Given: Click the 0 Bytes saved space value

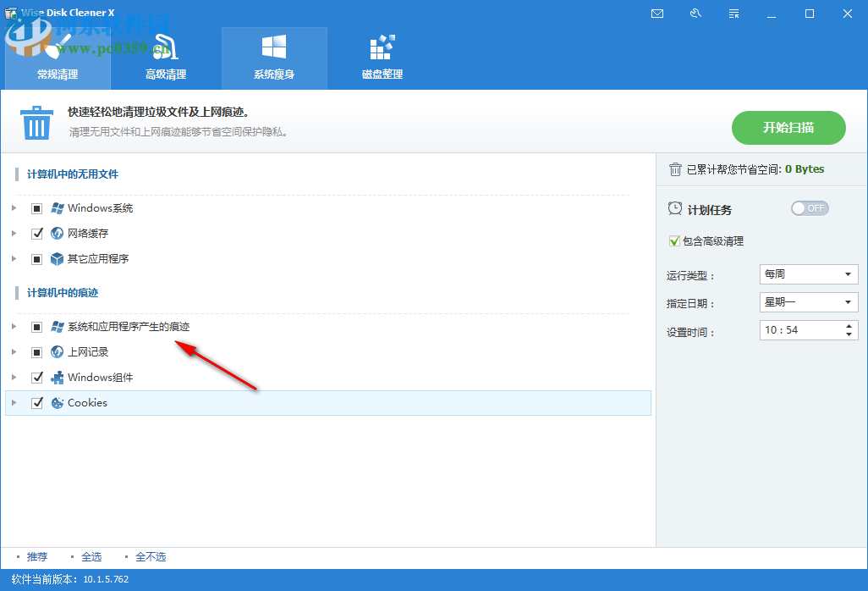Looking at the screenshot, I should coord(805,169).
